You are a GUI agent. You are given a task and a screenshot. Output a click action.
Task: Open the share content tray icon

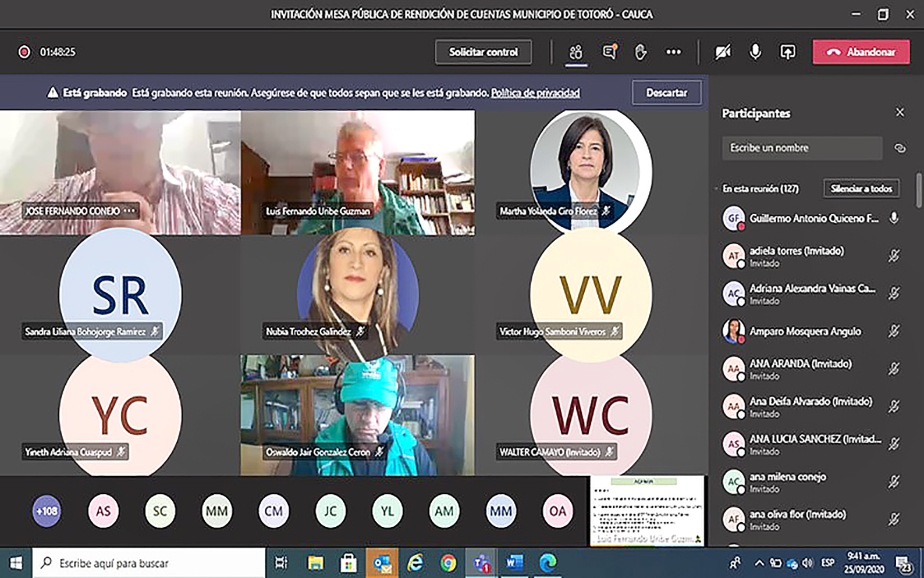coord(787,52)
